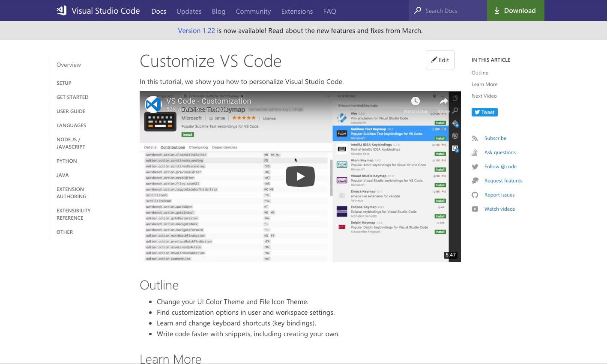The height and width of the screenshot is (364, 607).
Task: Open the Extensions nav link
Action: click(297, 11)
